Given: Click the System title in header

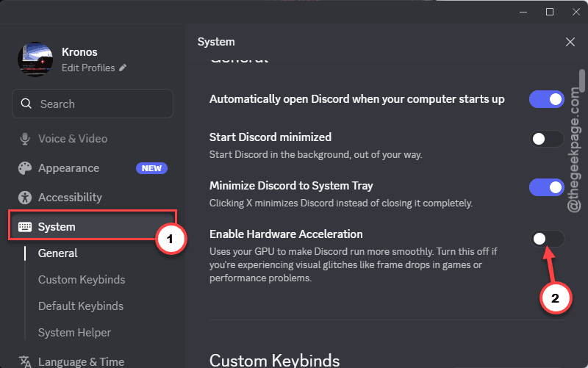Looking at the screenshot, I should pos(216,42).
